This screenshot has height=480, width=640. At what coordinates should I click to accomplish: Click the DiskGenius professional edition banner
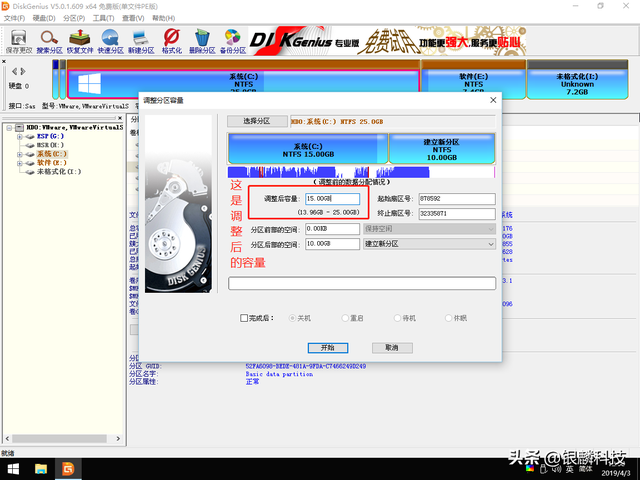387,41
